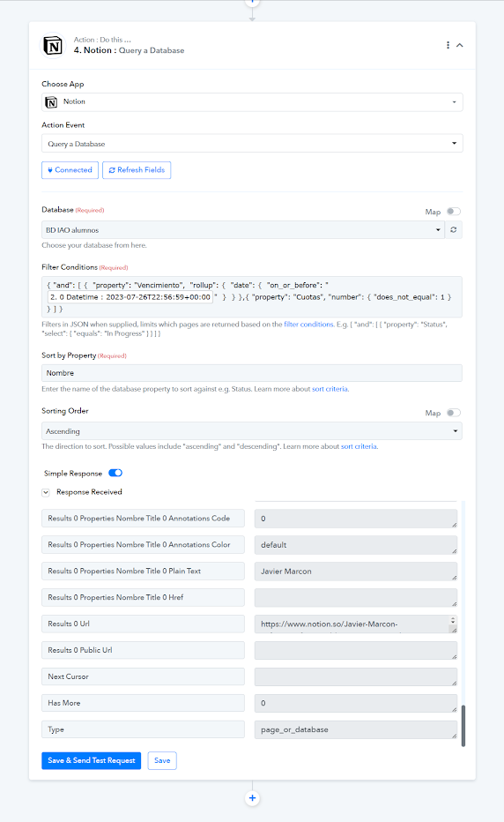Open the Action Event dropdown
The height and width of the screenshot is (822, 504).
coord(252,143)
